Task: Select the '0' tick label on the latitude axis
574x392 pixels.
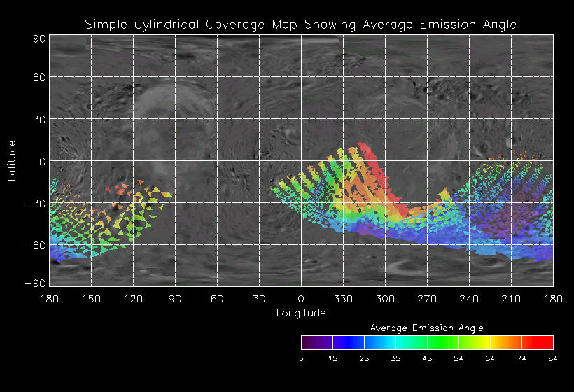Action: coord(43,162)
